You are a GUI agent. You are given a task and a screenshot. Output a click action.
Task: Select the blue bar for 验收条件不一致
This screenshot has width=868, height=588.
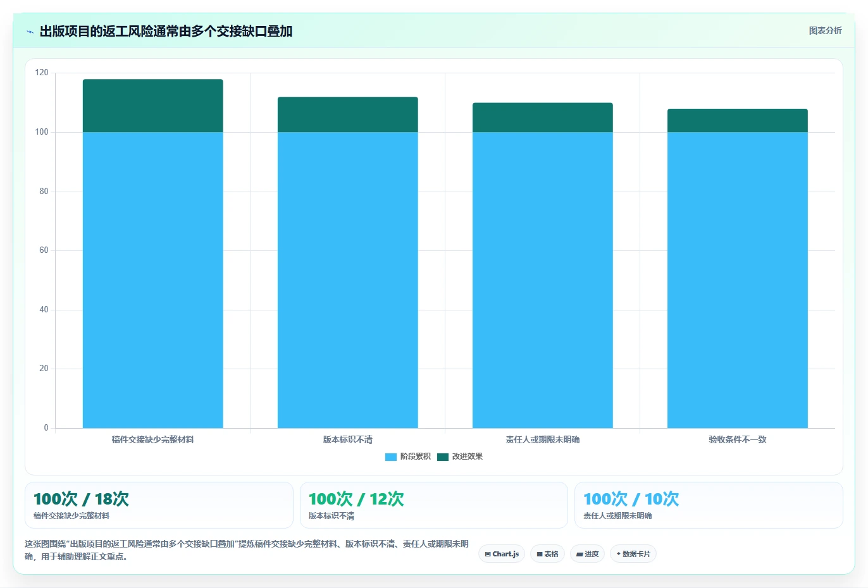click(738, 280)
